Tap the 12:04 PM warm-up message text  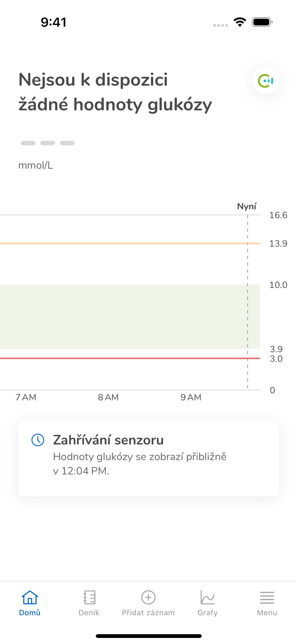(140, 464)
